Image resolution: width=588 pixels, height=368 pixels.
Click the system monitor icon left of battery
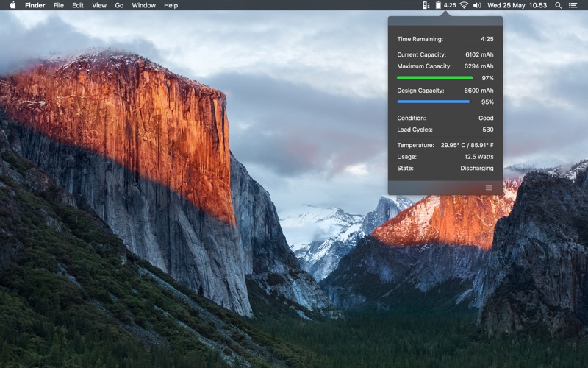point(426,5)
